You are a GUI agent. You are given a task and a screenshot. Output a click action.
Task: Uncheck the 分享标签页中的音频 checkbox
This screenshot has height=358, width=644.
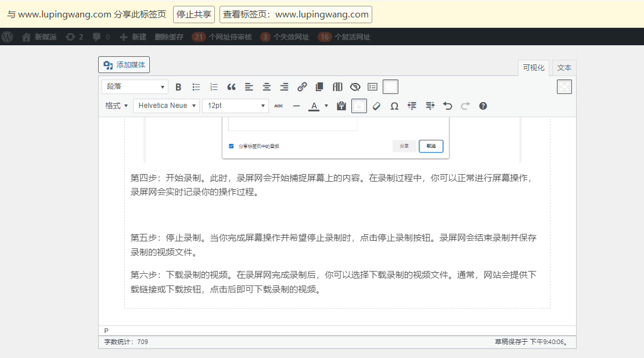pos(231,146)
